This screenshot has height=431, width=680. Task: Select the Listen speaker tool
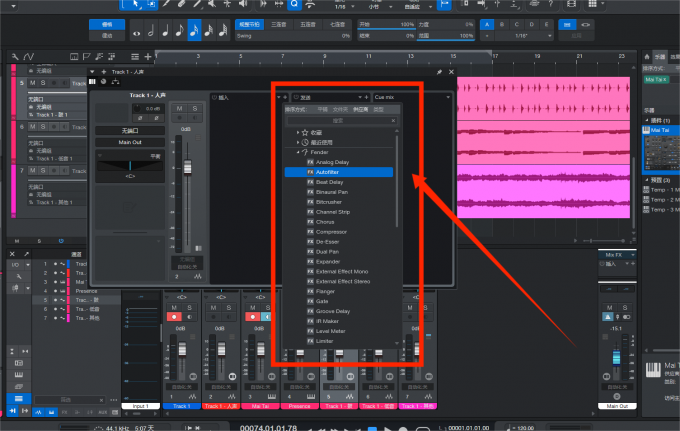point(243,3)
